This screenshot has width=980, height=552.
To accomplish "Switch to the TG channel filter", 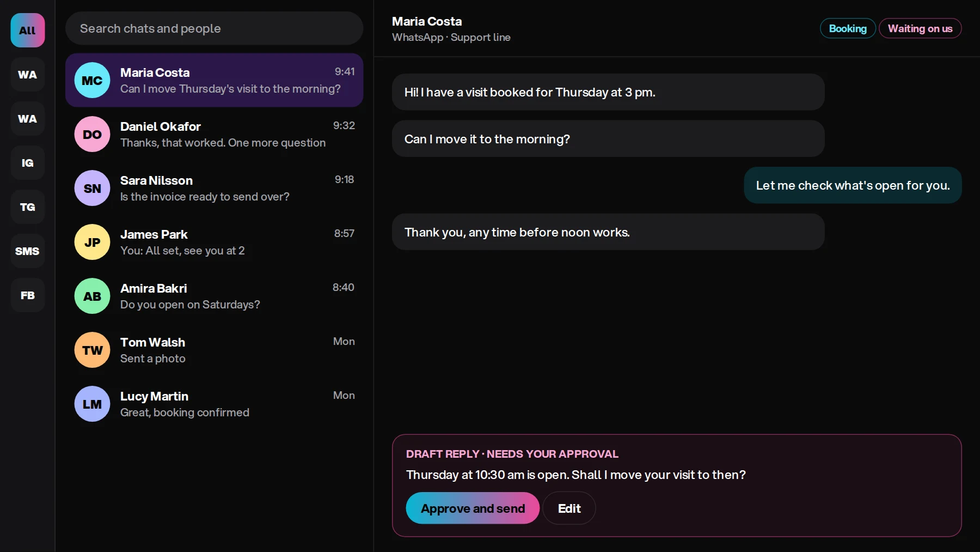I will 27,207.
